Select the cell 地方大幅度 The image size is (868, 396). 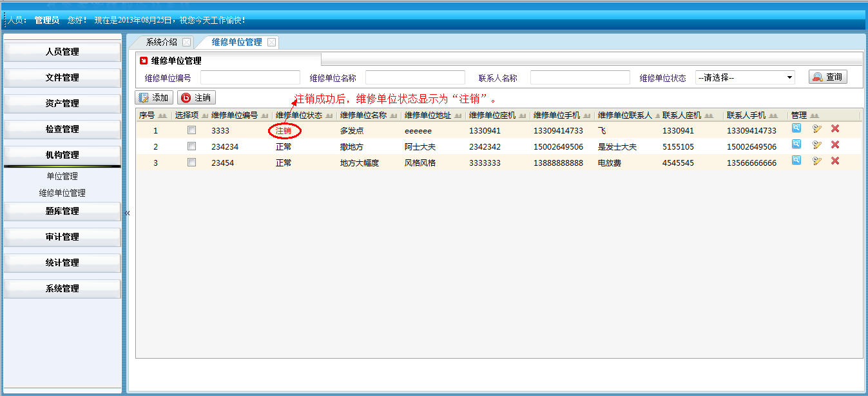pos(360,163)
